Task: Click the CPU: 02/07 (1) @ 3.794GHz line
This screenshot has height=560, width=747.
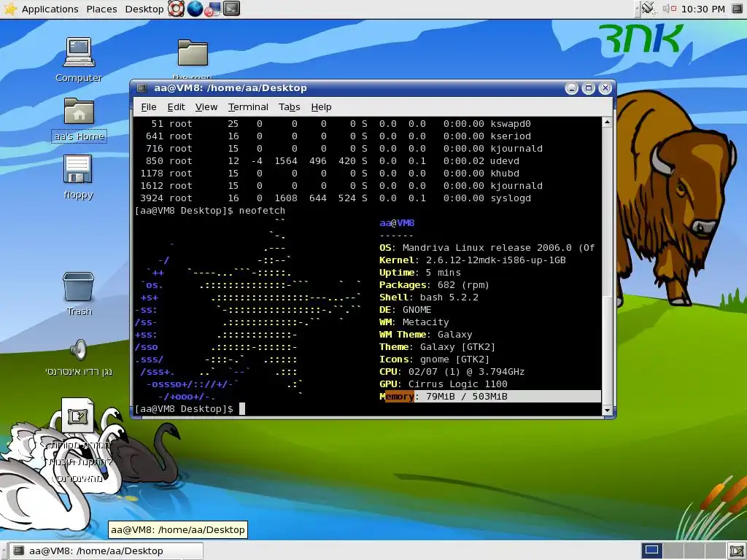Action: [x=452, y=371]
